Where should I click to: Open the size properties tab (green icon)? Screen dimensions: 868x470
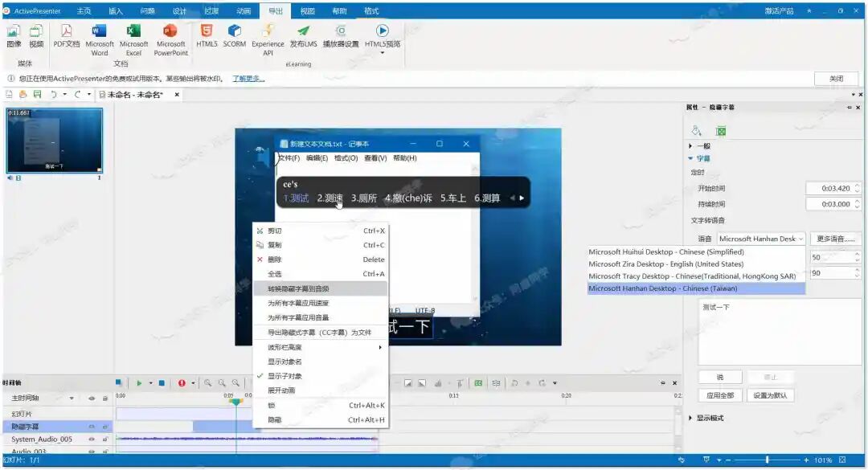click(x=721, y=131)
